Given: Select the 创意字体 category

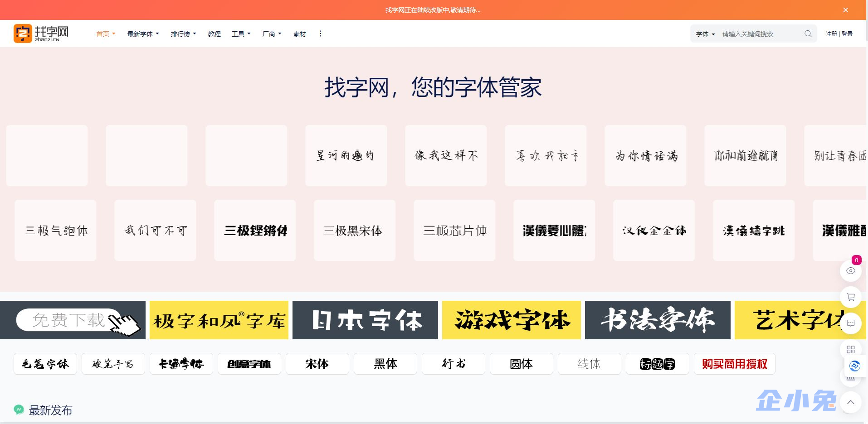Looking at the screenshot, I should point(249,364).
